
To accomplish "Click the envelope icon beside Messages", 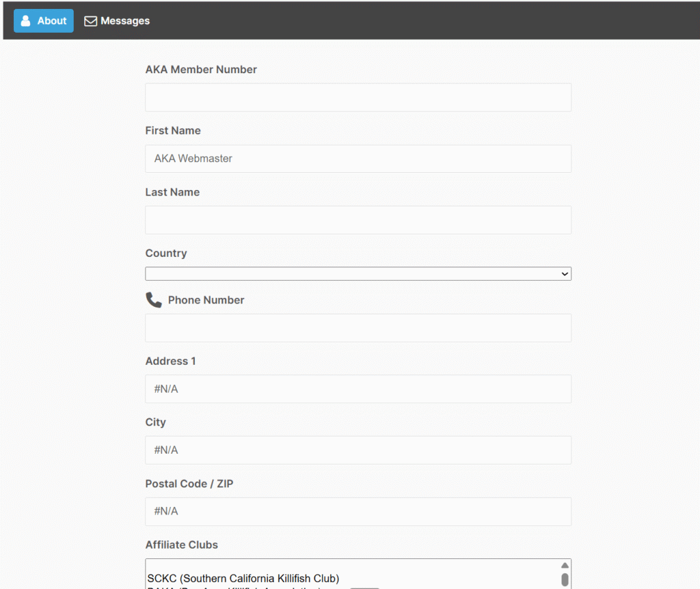I will pos(90,21).
